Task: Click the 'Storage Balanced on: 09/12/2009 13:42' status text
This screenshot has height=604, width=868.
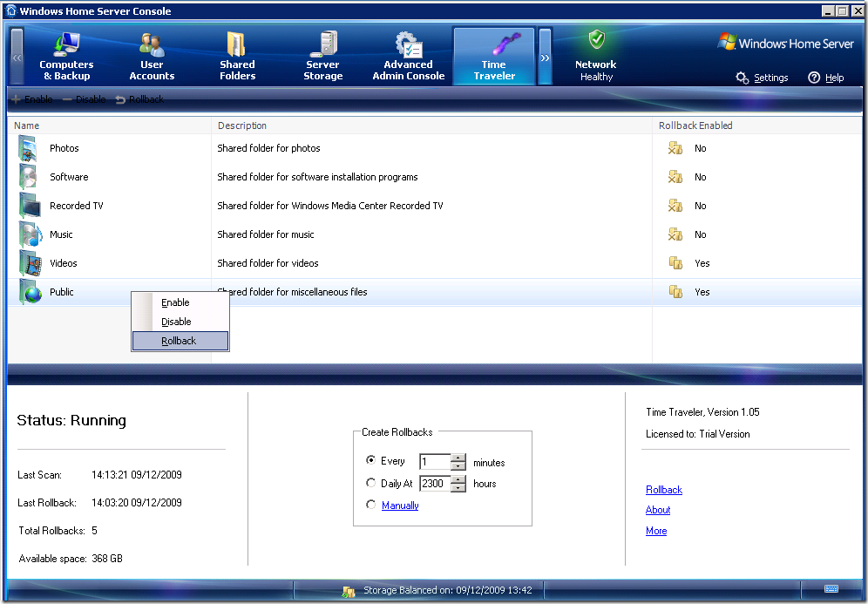Action: [x=447, y=590]
